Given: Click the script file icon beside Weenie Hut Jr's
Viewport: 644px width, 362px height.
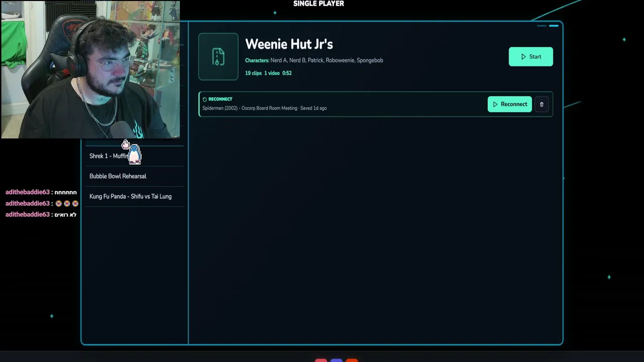Looking at the screenshot, I should (218, 57).
